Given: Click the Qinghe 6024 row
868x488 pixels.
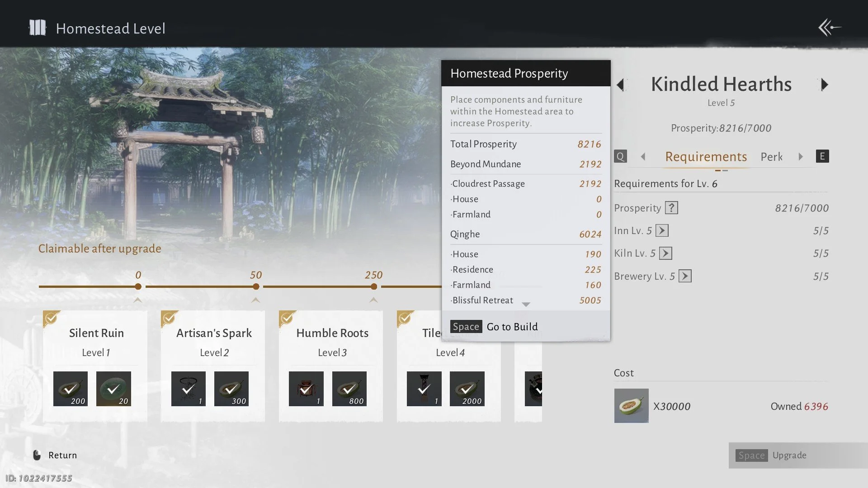Looking at the screenshot, I should pyautogui.click(x=526, y=234).
